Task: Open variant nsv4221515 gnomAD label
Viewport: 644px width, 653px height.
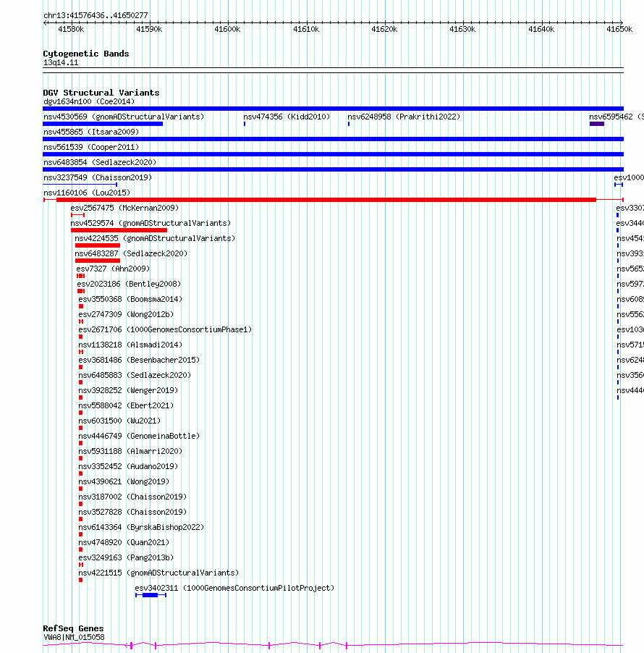Action: (159, 573)
